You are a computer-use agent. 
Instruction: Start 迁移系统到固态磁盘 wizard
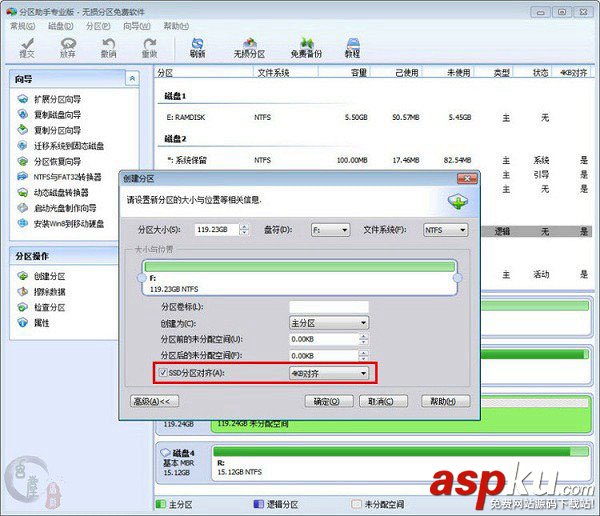pyautogui.click(x=60, y=146)
